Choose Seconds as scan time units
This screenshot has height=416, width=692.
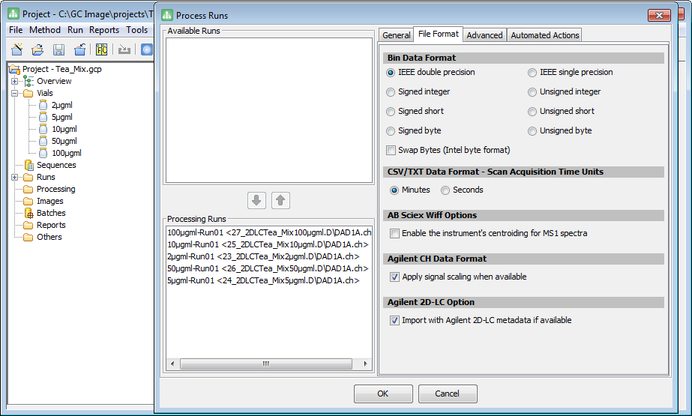(x=447, y=190)
